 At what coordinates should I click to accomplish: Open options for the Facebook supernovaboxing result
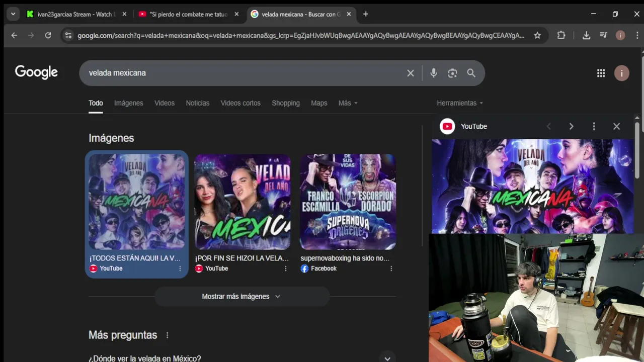click(391, 268)
